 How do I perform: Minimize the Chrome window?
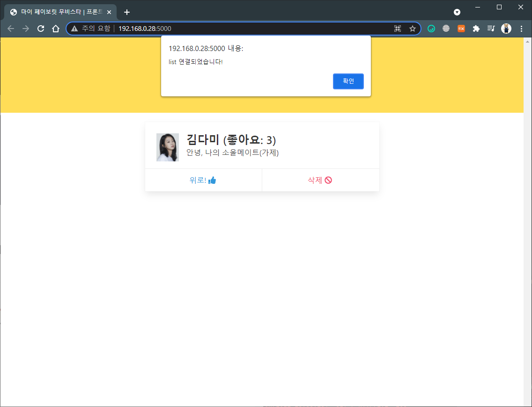[x=478, y=7]
